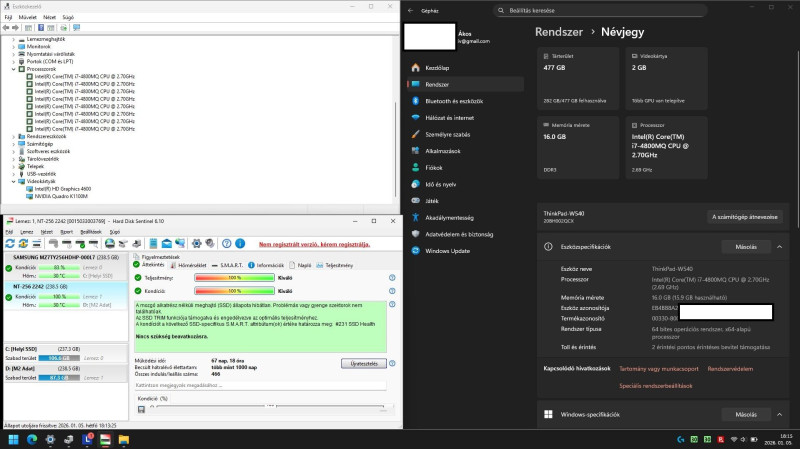Open Windows Update in Settings sidebar
This screenshot has width=800, height=449.
(x=447, y=251)
